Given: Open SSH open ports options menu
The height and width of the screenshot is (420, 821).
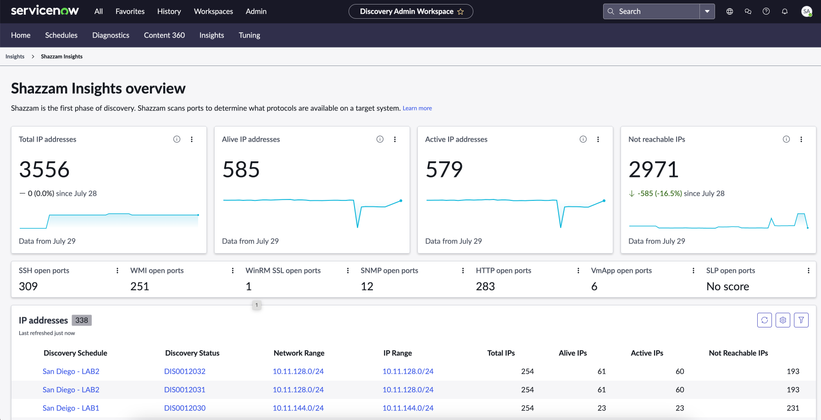Looking at the screenshot, I should [x=117, y=271].
